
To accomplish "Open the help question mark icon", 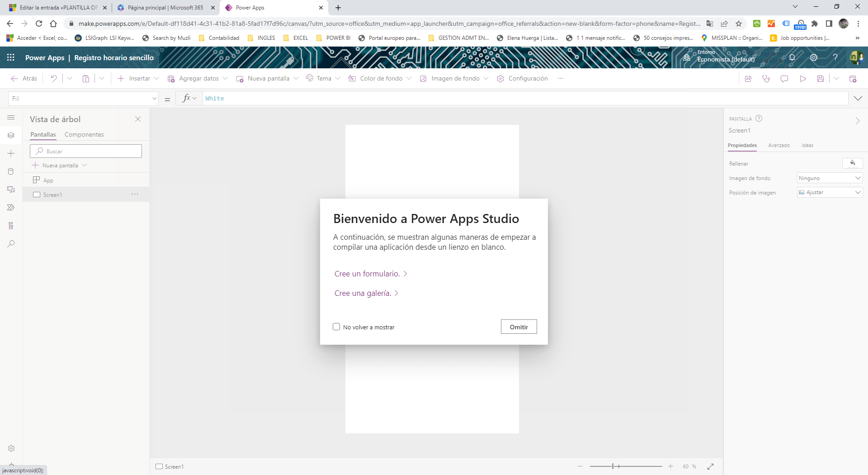I will (835, 57).
